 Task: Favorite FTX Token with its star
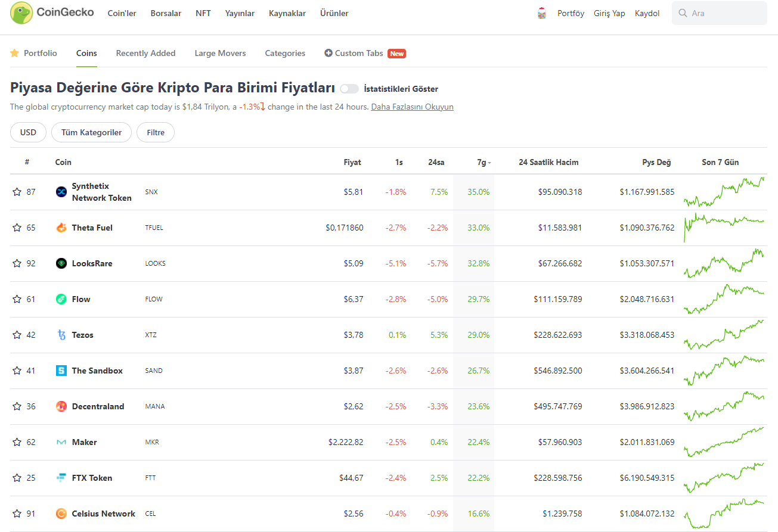[17, 478]
